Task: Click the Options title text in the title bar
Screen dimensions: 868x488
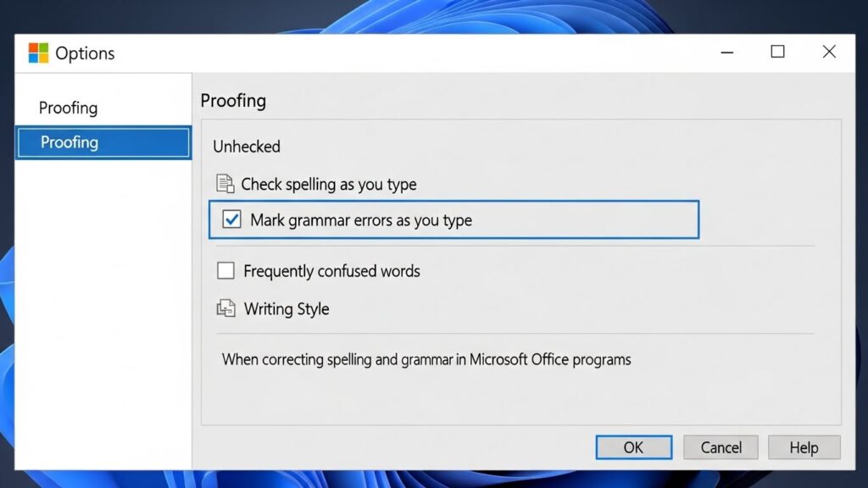Action: tap(85, 53)
